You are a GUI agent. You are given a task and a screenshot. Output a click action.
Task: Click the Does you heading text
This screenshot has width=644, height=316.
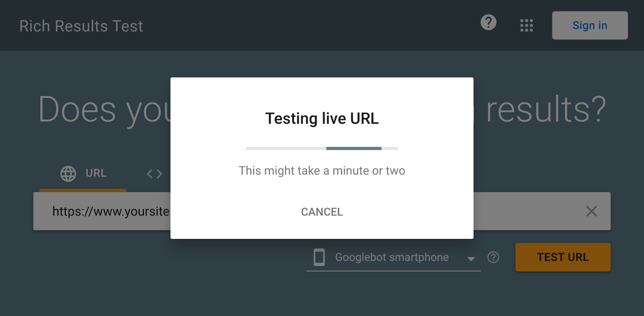point(104,110)
